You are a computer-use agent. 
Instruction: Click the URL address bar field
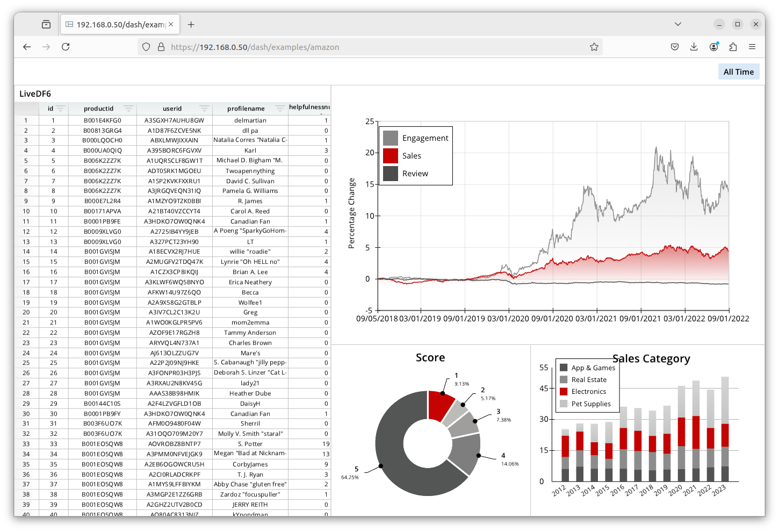[376, 47]
